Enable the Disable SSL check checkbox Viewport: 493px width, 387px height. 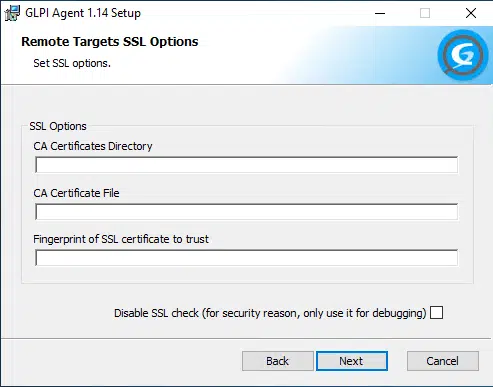pos(436,313)
